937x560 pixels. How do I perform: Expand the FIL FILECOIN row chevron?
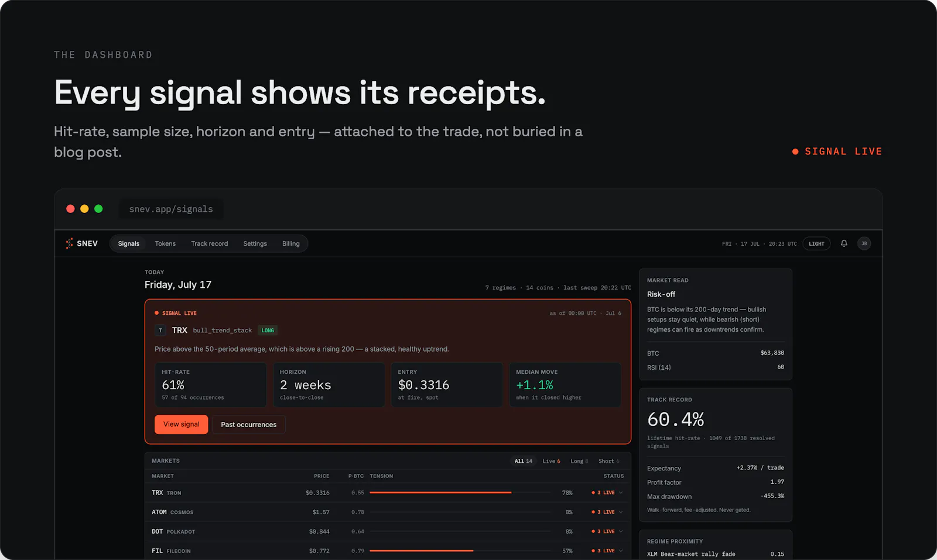(621, 551)
